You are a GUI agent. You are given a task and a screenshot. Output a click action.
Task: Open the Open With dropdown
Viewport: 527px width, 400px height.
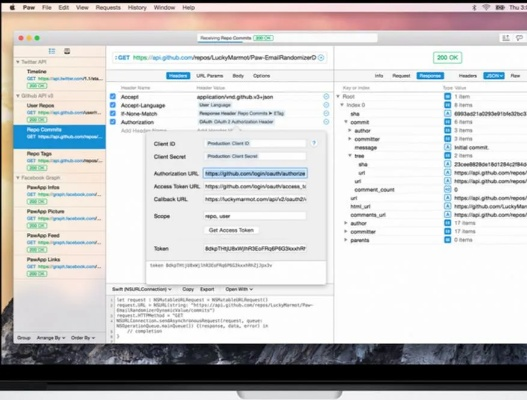[239, 289]
